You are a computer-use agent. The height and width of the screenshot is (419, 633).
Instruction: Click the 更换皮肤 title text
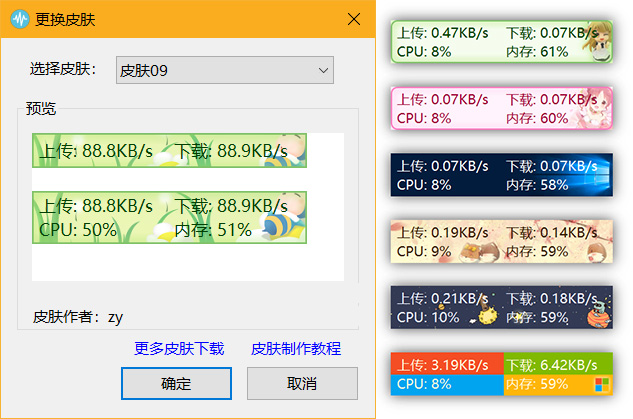pos(65,19)
